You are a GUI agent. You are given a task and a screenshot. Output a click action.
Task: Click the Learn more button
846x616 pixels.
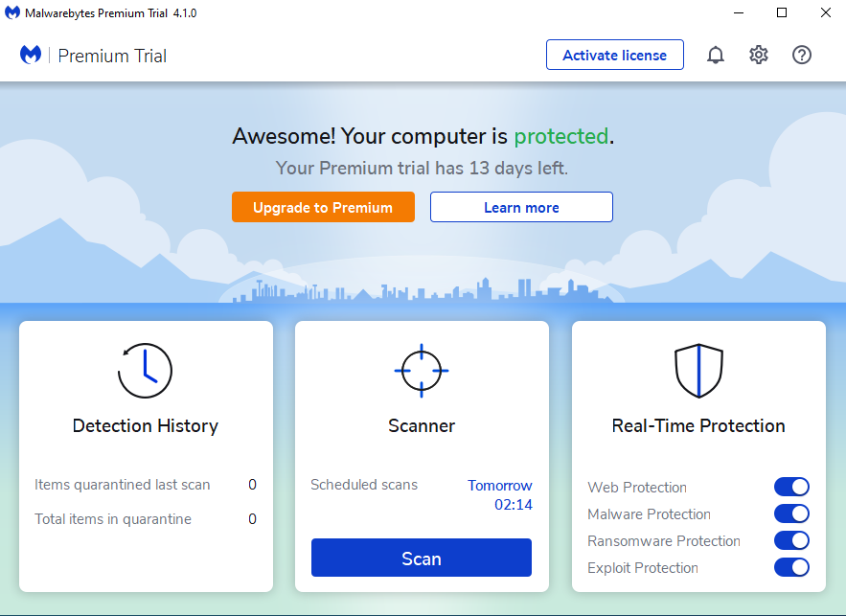521,207
